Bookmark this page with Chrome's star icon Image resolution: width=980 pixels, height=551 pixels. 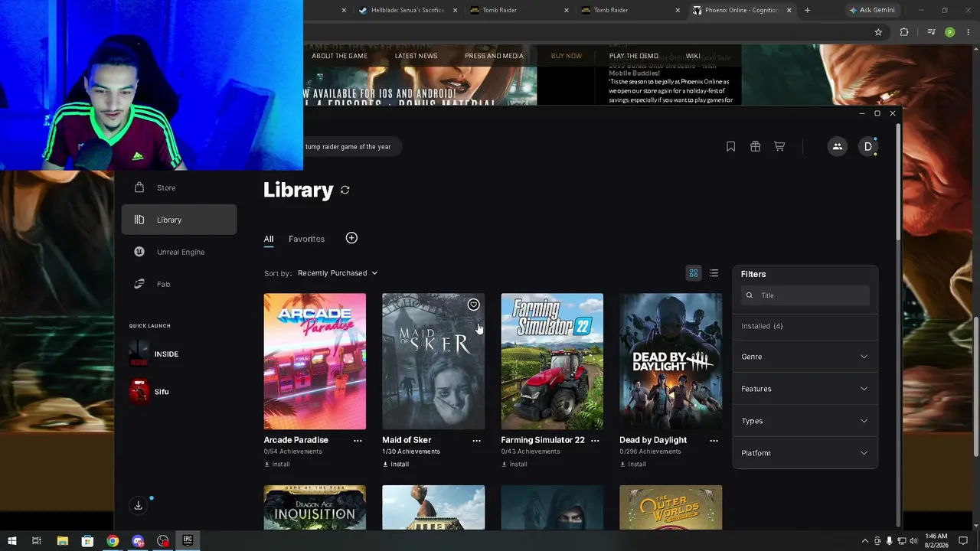878,32
